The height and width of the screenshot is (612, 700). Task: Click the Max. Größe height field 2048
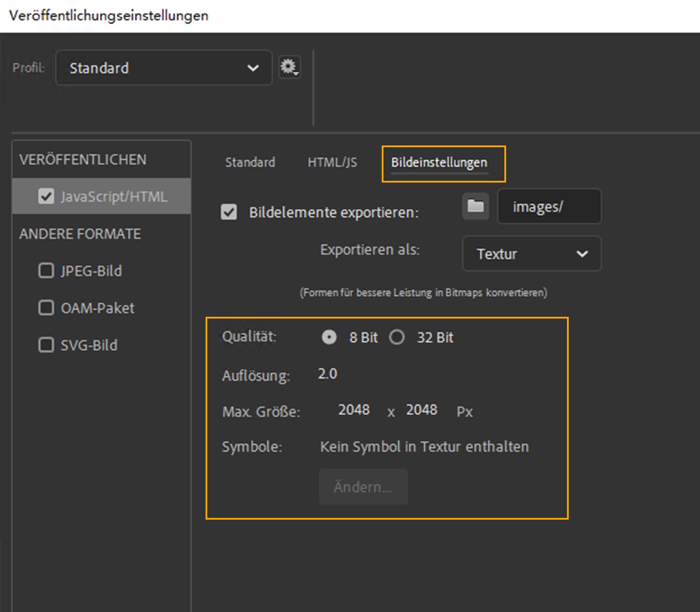pos(422,410)
